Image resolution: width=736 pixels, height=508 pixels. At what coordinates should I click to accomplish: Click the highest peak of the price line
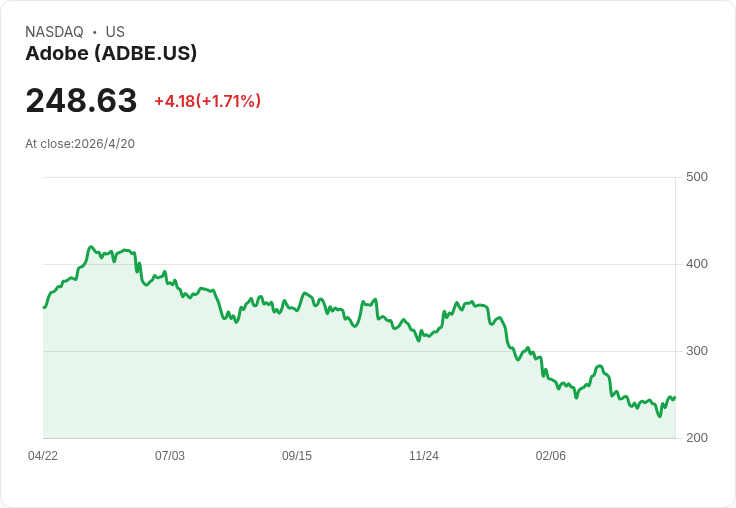[x=91, y=247]
